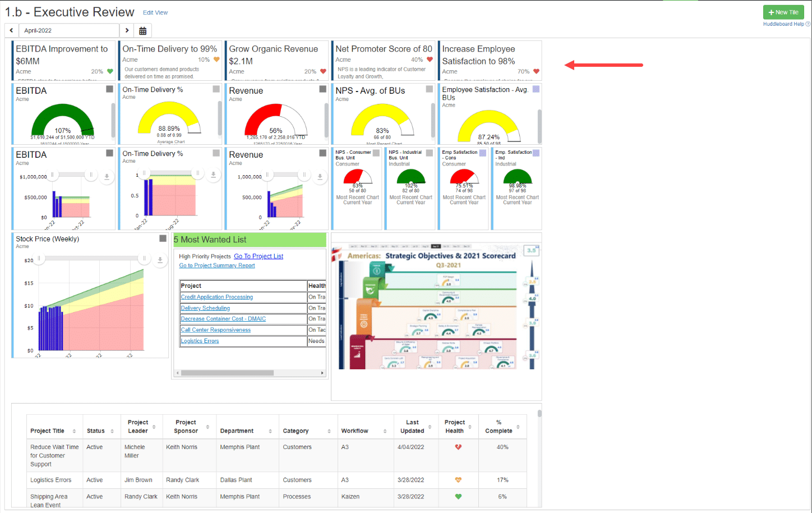Toggle the gray square on EBITDA gauge tile

109,89
